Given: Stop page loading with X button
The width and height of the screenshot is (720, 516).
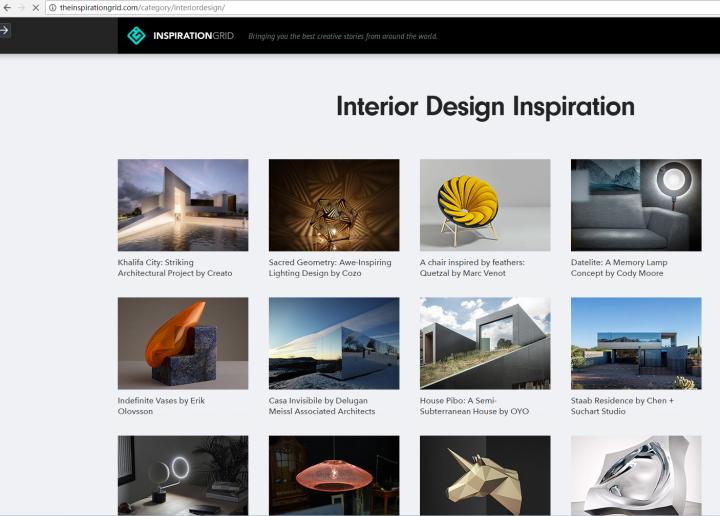Looking at the screenshot, I should point(37,7).
